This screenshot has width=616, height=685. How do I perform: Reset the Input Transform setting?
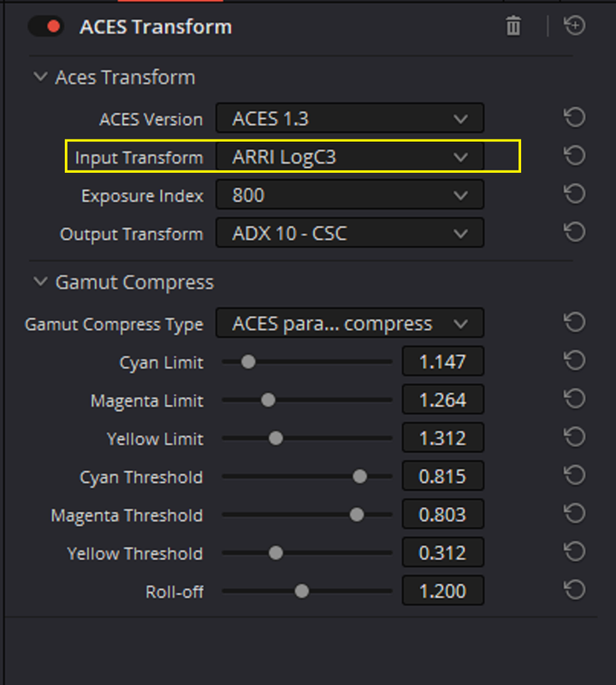[575, 156]
